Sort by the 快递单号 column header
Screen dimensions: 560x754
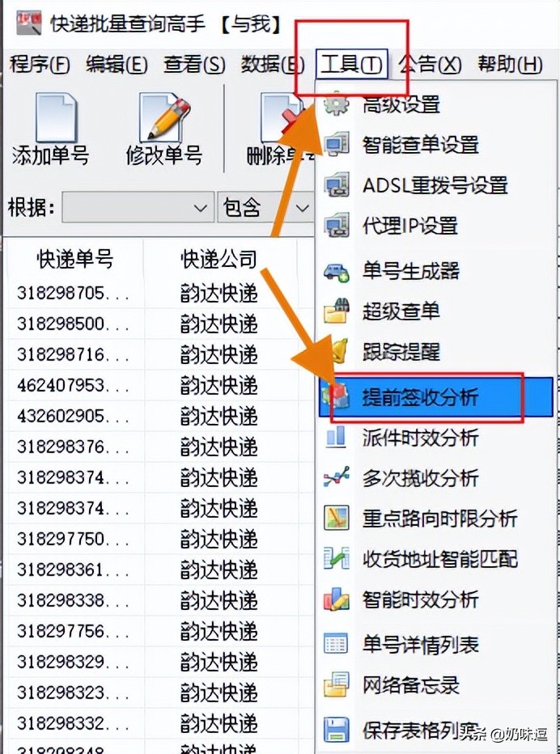coord(75,259)
